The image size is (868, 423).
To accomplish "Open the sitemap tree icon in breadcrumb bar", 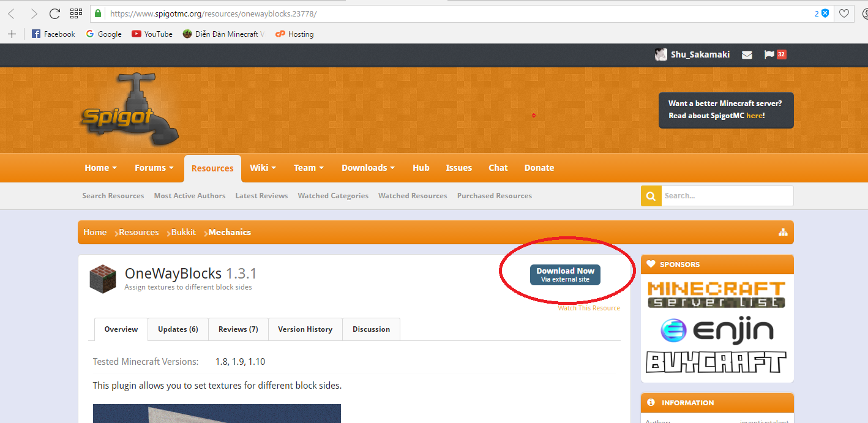I will pos(782,232).
